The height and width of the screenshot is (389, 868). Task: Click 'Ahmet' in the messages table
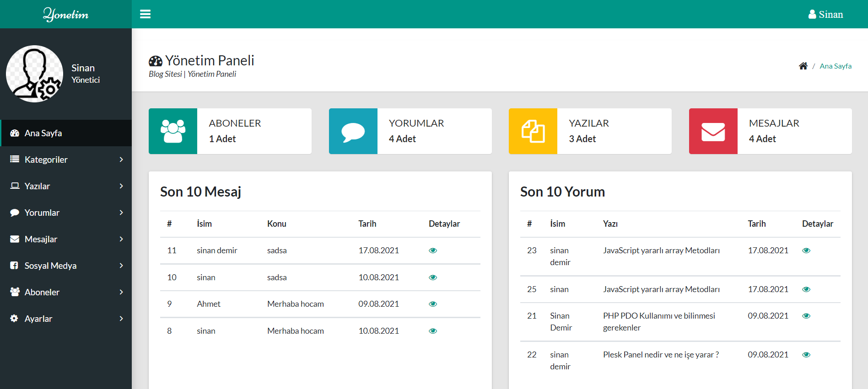[x=209, y=304]
